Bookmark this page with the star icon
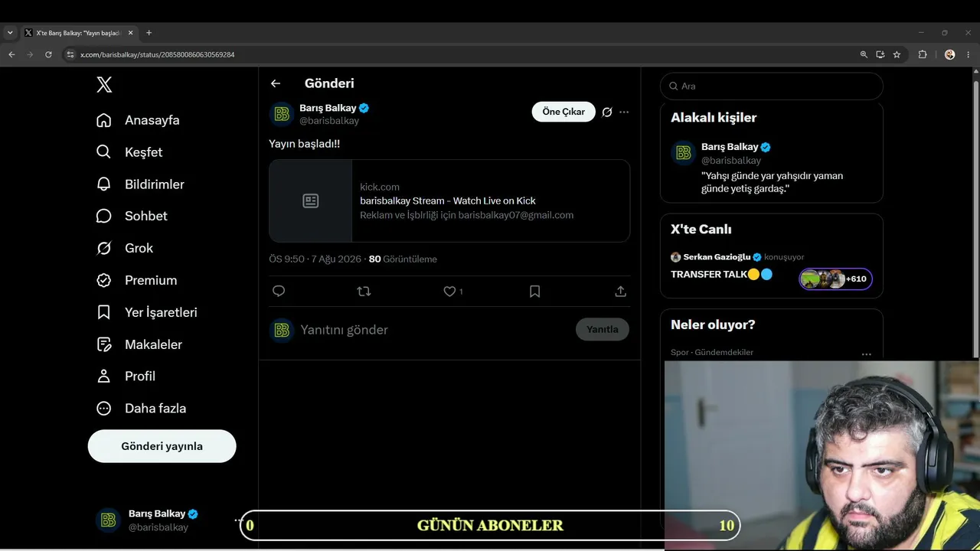Viewport: 980px width, 551px height. [x=897, y=54]
